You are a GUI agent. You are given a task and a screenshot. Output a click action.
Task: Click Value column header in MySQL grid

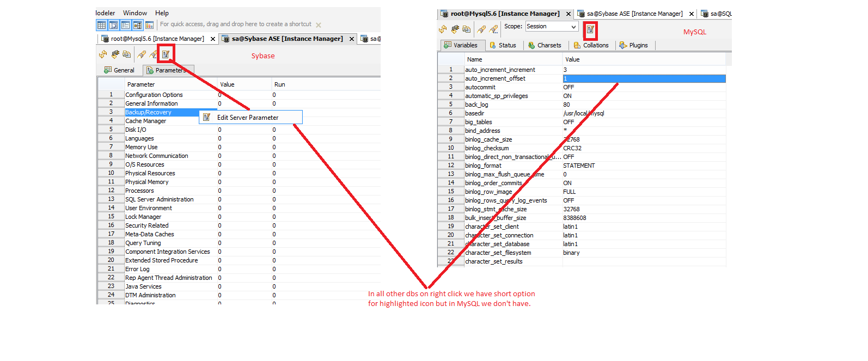[x=644, y=59]
